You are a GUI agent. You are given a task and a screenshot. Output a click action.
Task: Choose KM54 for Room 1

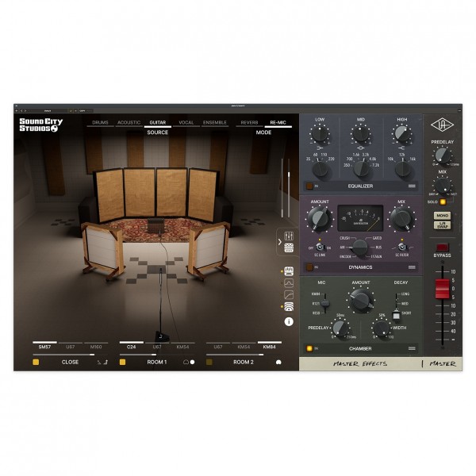point(182,347)
